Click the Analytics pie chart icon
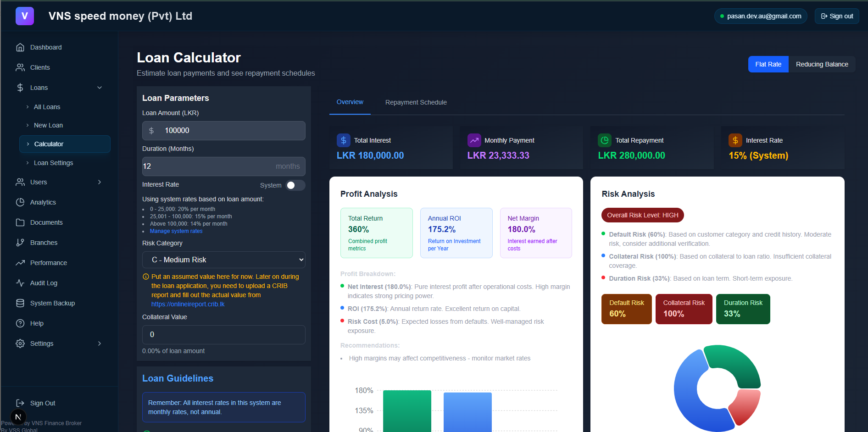 point(20,202)
